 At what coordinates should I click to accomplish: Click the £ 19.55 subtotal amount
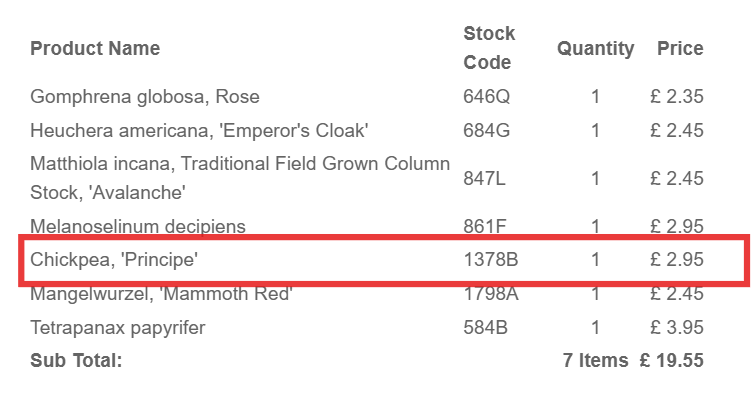click(x=672, y=360)
